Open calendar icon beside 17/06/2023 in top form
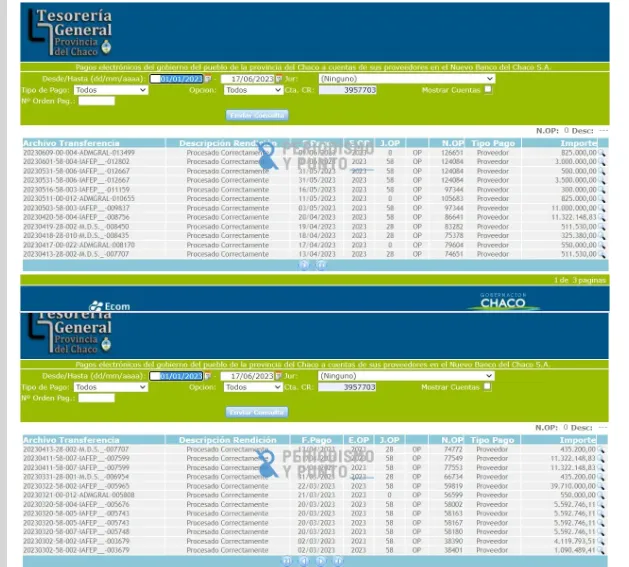 pyautogui.click(x=279, y=78)
